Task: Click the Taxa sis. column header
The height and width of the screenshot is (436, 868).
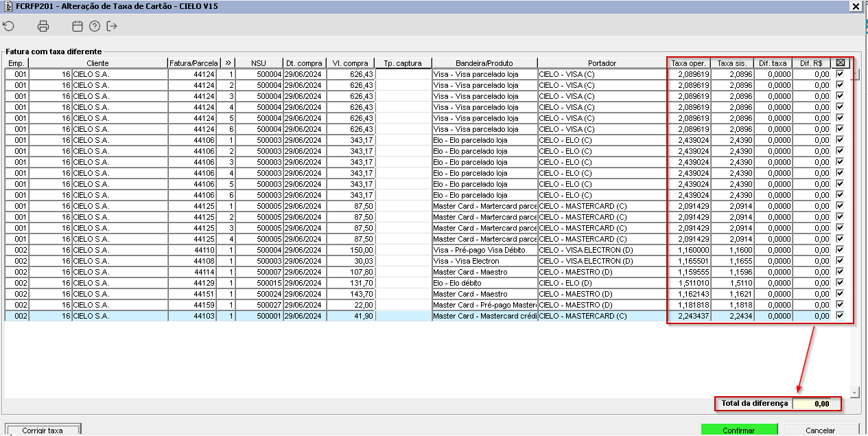Action: (x=732, y=63)
